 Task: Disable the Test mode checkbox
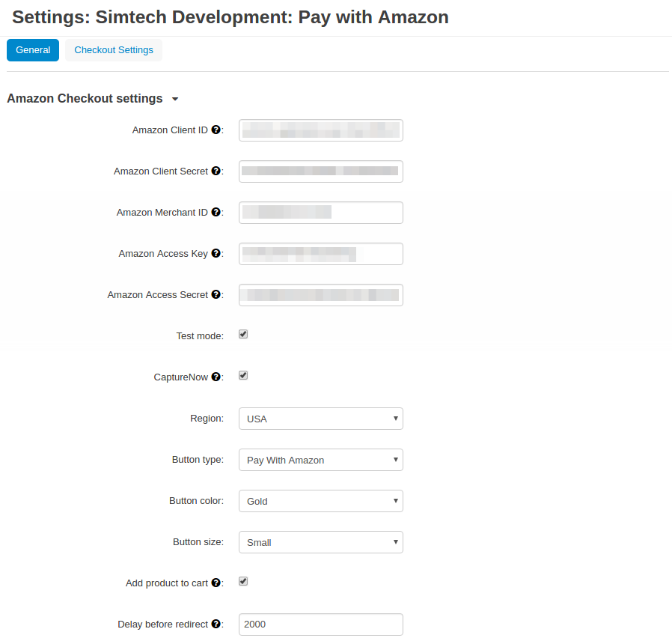pos(243,334)
